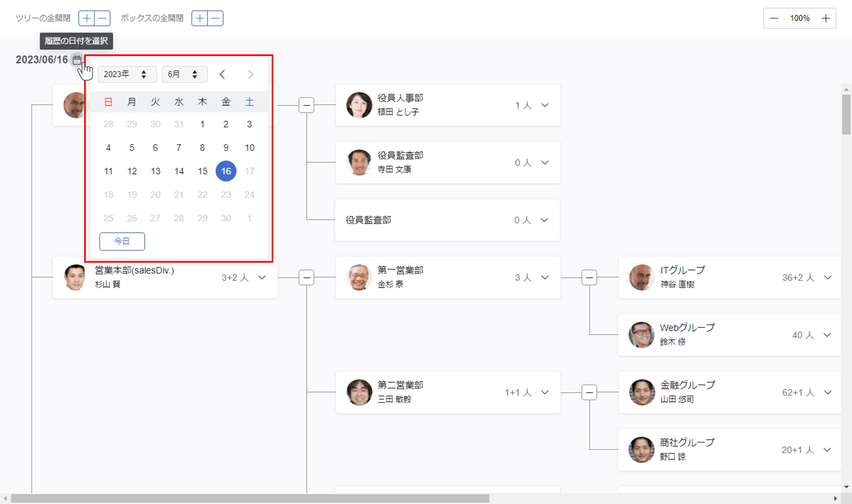
Task: Expand the ITグループ box chevron
Action: point(828,278)
